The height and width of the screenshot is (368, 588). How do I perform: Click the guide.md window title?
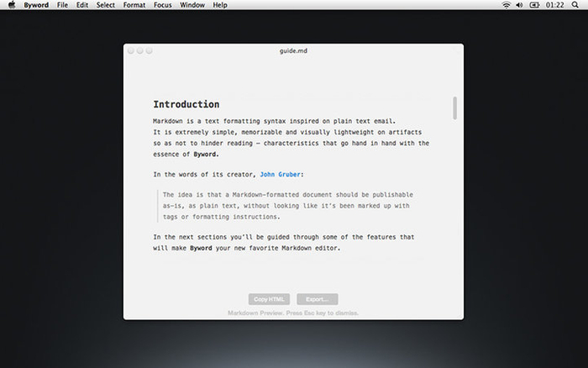(293, 50)
